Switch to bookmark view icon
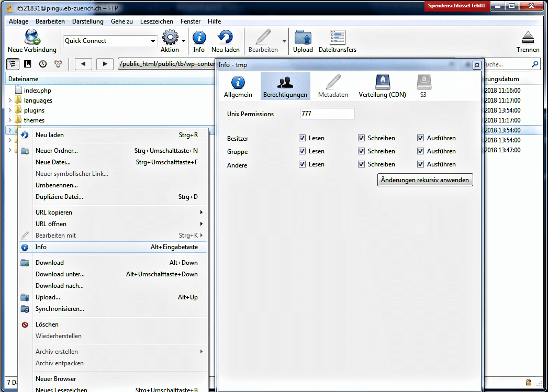Image resolution: width=548 pixels, height=392 pixels. point(27,63)
